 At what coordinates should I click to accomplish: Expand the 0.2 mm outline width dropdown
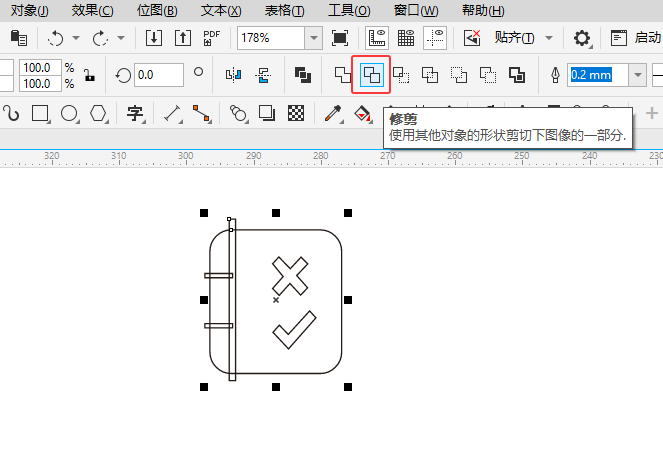tap(638, 75)
